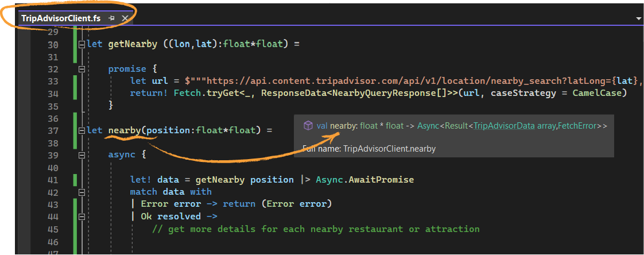Click the 'promise' keyword on line 32

click(x=127, y=69)
